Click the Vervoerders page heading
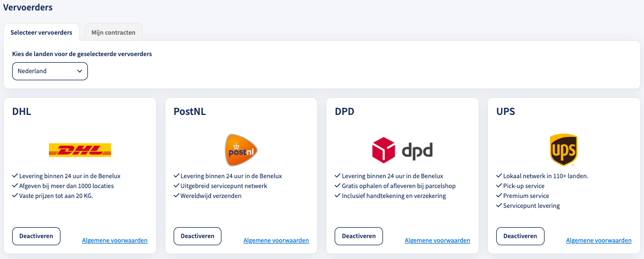 [28, 7]
